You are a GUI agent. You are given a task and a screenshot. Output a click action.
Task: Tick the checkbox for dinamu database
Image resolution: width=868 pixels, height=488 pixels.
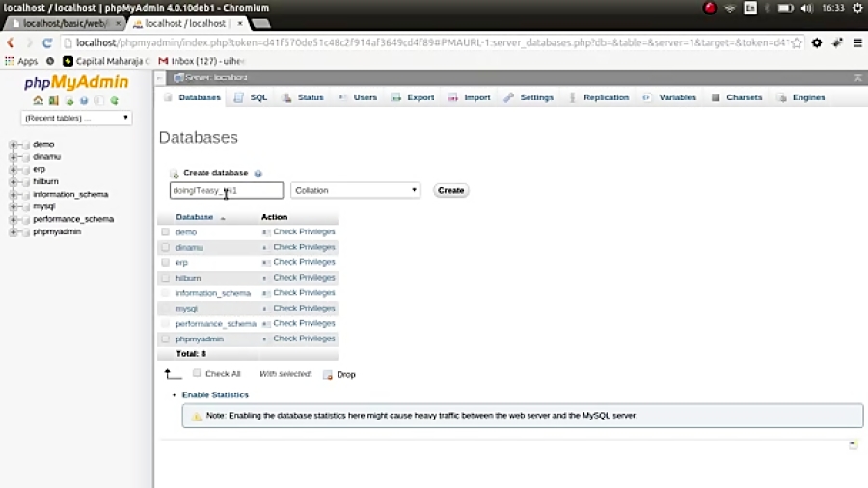click(165, 247)
